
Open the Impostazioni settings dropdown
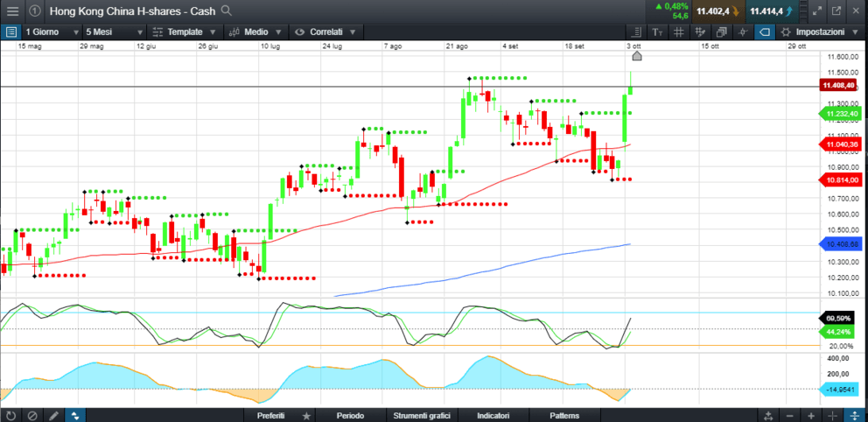point(821,32)
